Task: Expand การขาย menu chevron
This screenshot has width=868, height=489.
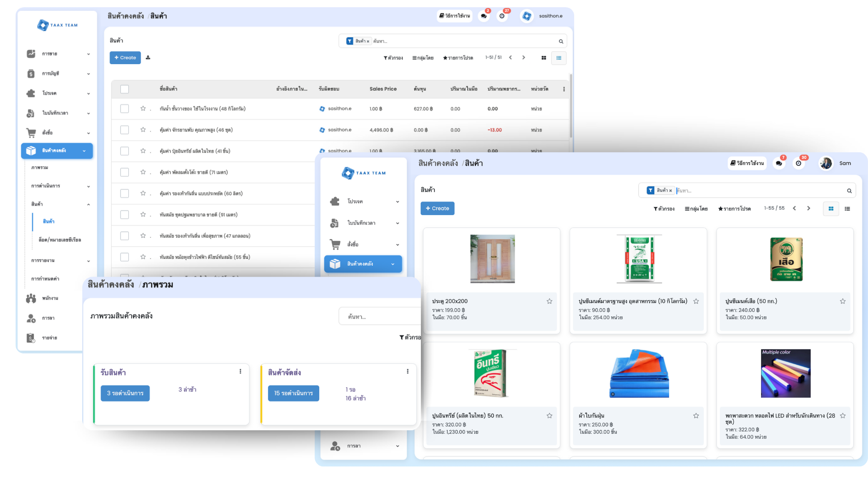Action: click(x=89, y=54)
